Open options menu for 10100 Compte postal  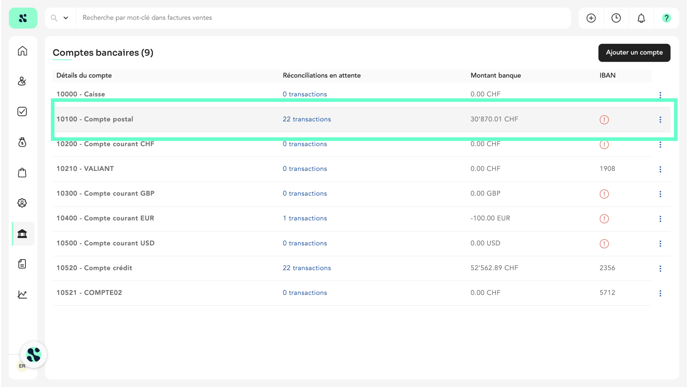pyautogui.click(x=660, y=119)
